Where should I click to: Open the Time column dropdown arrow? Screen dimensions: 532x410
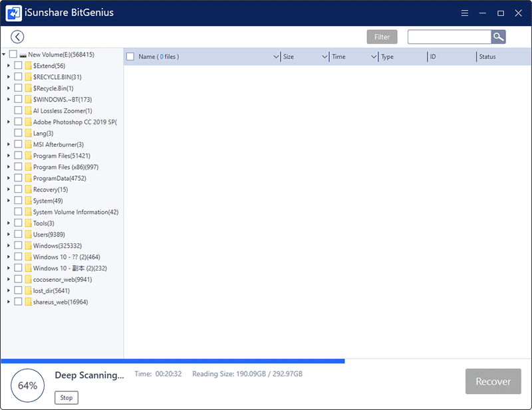[374, 56]
